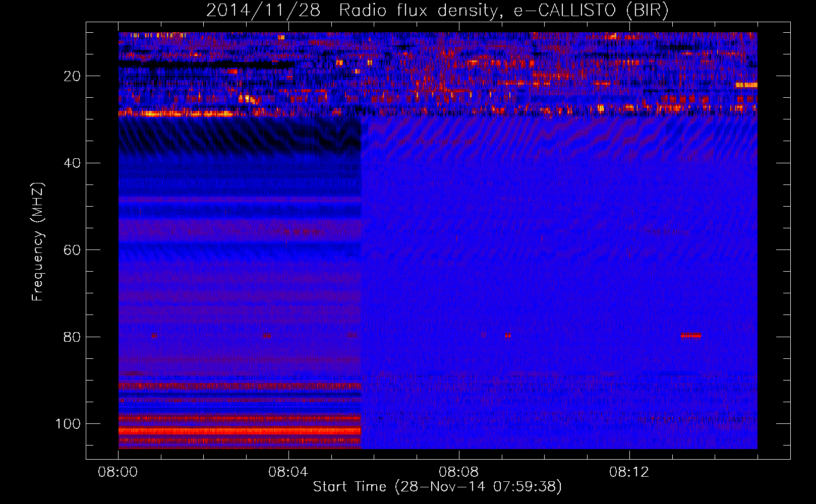
Task: Click the 08:08 time tick label
Action: pos(459,472)
